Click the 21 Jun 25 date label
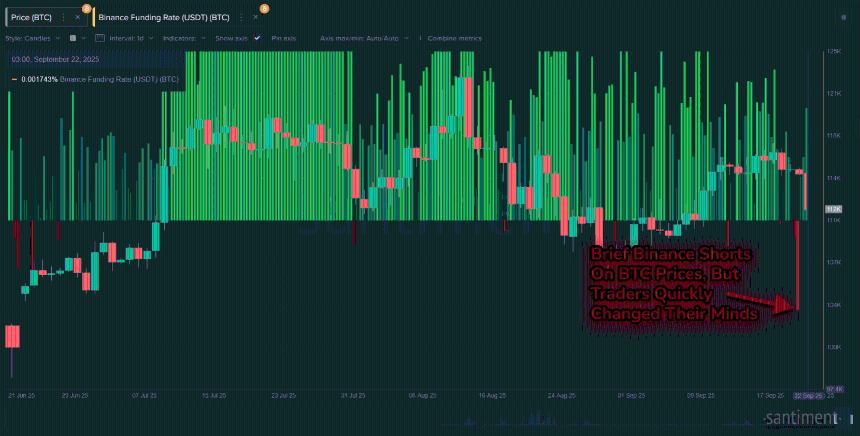Viewport: 860px width, 436px height. point(21,395)
